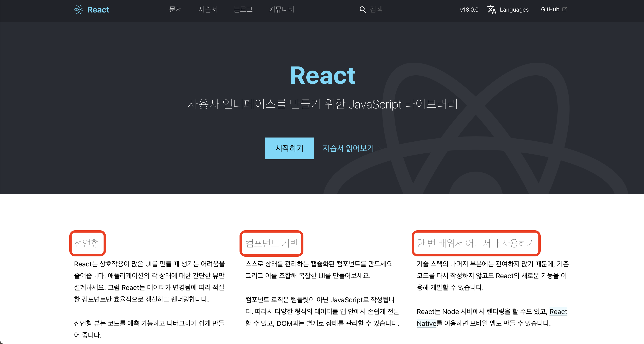The image size is (644, 344).
Task: Click the GitHub external link icon
Action: [x=564, y=9]
